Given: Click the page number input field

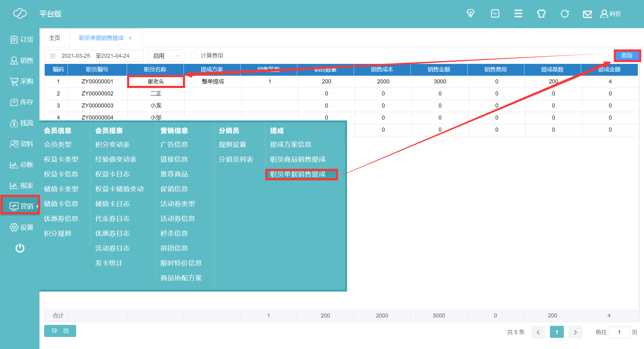Looking at the screenshot, I should click(619, 332).
